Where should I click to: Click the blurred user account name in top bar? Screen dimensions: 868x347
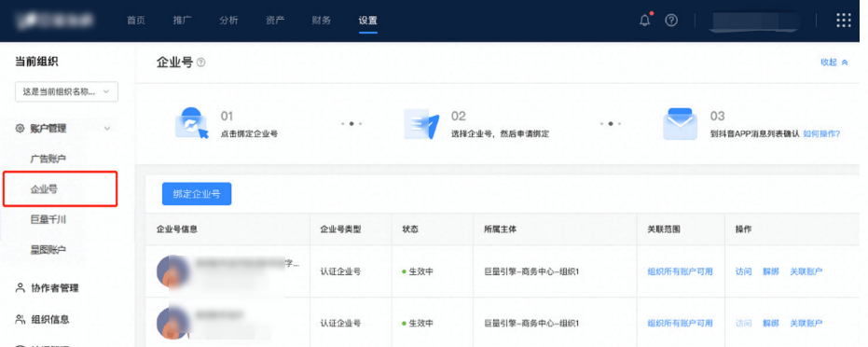point(755,21)
